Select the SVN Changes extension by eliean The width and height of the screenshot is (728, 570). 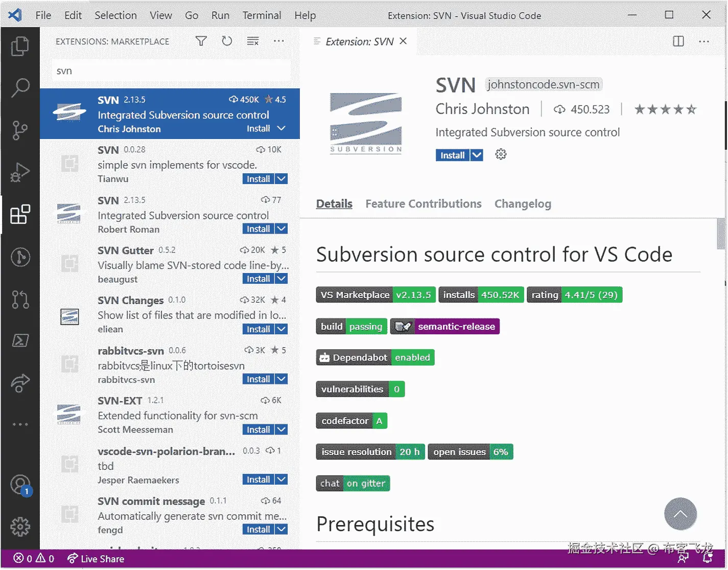tap(170, 315)
